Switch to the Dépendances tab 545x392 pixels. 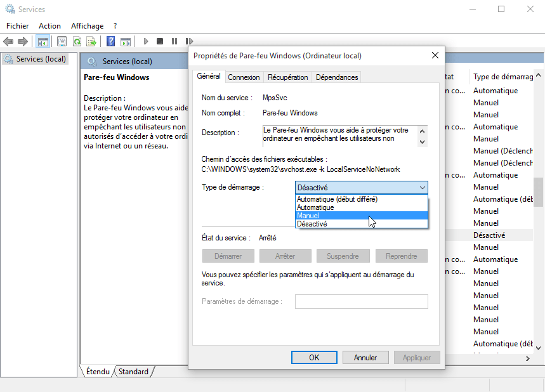pos(337,77)
